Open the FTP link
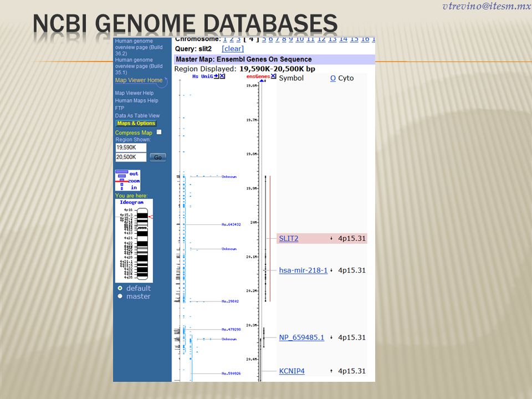Viewport: 532px width, 399px height. coord(120,108)
